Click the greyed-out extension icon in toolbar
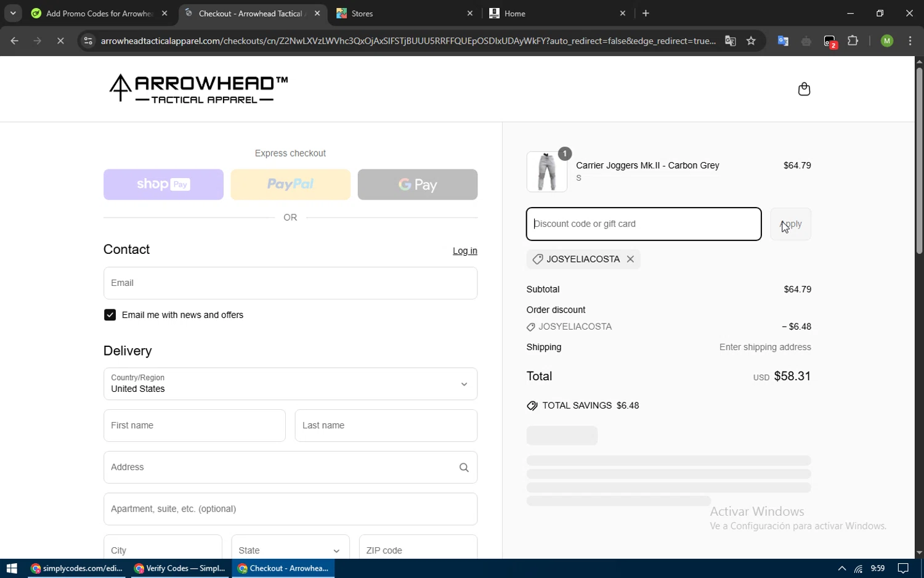 [806, 41]
